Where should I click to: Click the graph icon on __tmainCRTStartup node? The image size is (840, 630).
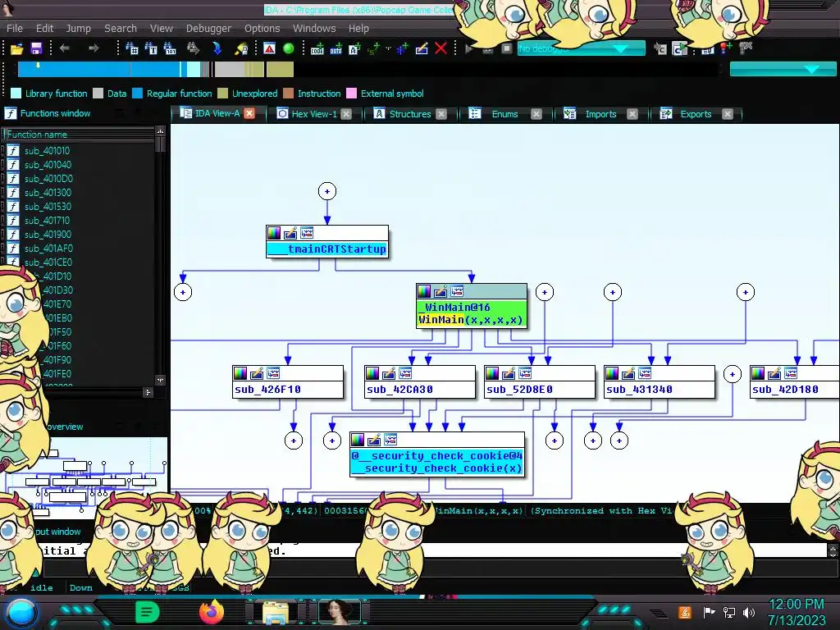click(x=307, y=233)
